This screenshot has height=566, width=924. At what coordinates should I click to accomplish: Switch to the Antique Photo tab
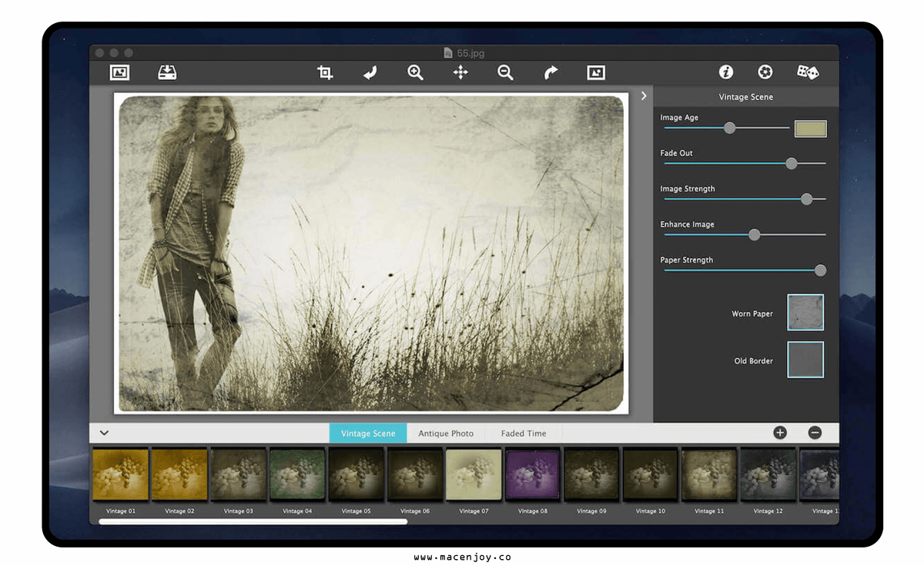446,433
